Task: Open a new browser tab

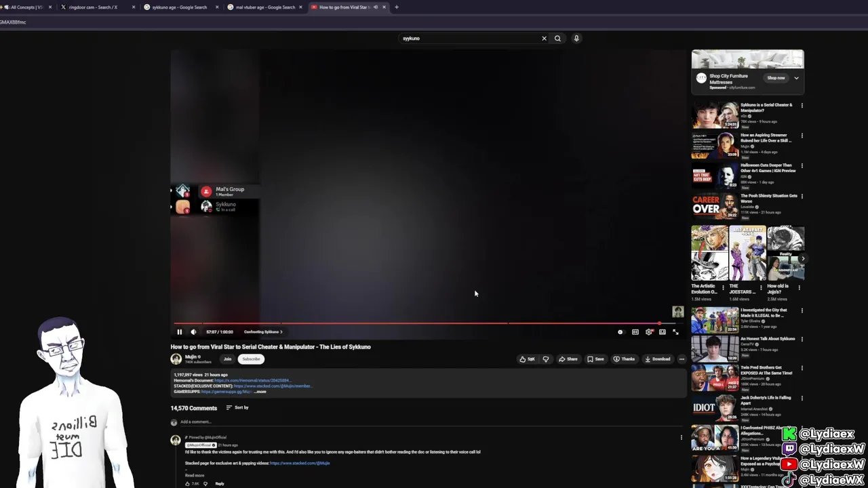Action: (397, 7)
